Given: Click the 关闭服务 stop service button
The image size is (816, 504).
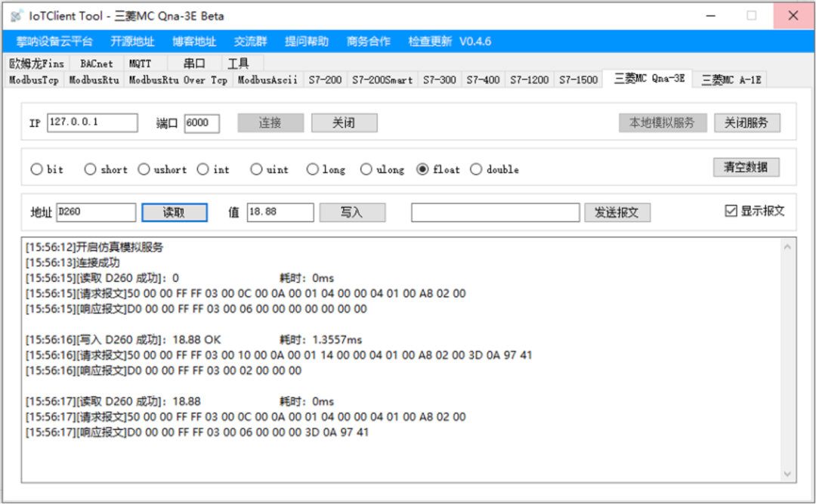Looking at the screenshot, I should pos(746,122).
